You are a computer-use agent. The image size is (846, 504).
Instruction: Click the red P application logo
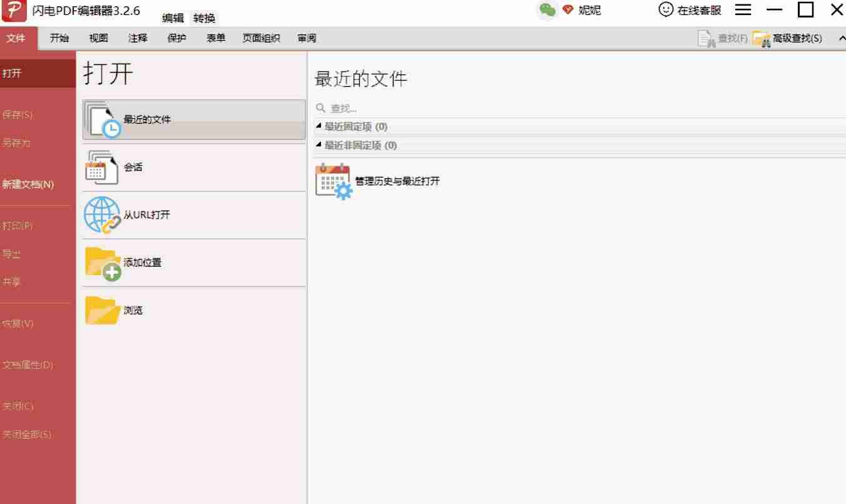coord(14,11)
